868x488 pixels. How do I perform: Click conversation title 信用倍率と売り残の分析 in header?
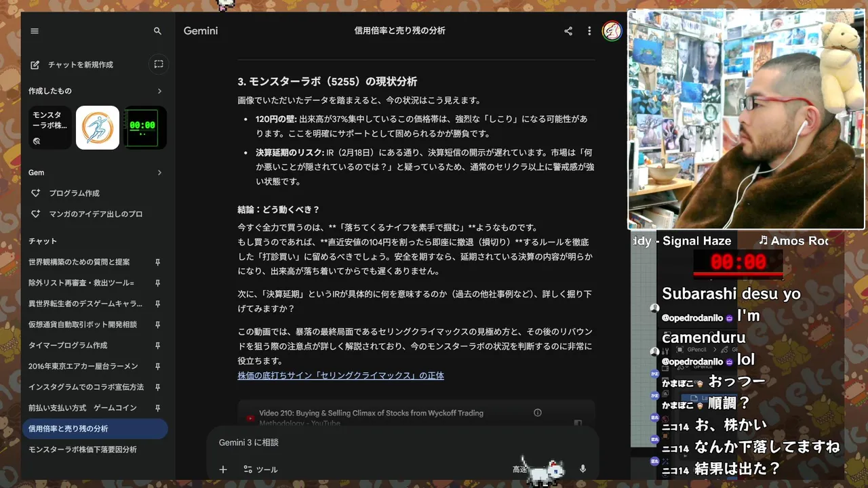(x=399, y=30)
